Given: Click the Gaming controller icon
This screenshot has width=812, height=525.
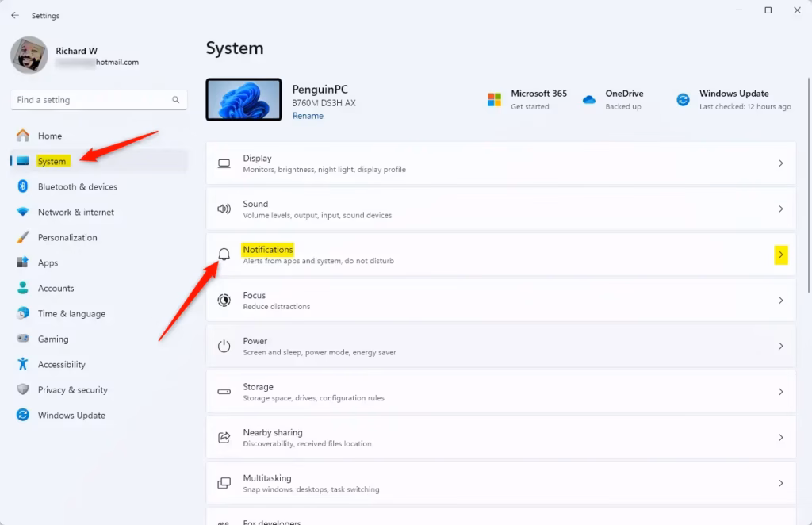Looking at the screenshot, I should tap(23, 339).
